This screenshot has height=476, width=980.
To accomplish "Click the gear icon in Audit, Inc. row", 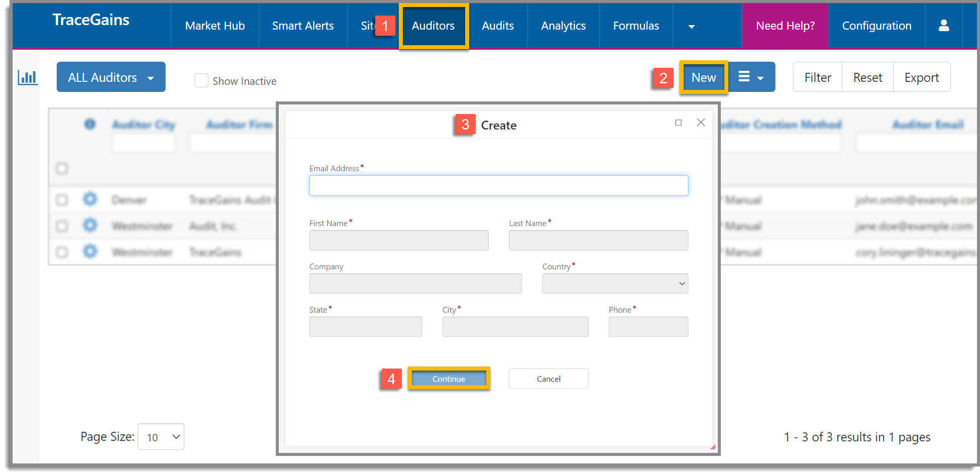I will point(90,225).
